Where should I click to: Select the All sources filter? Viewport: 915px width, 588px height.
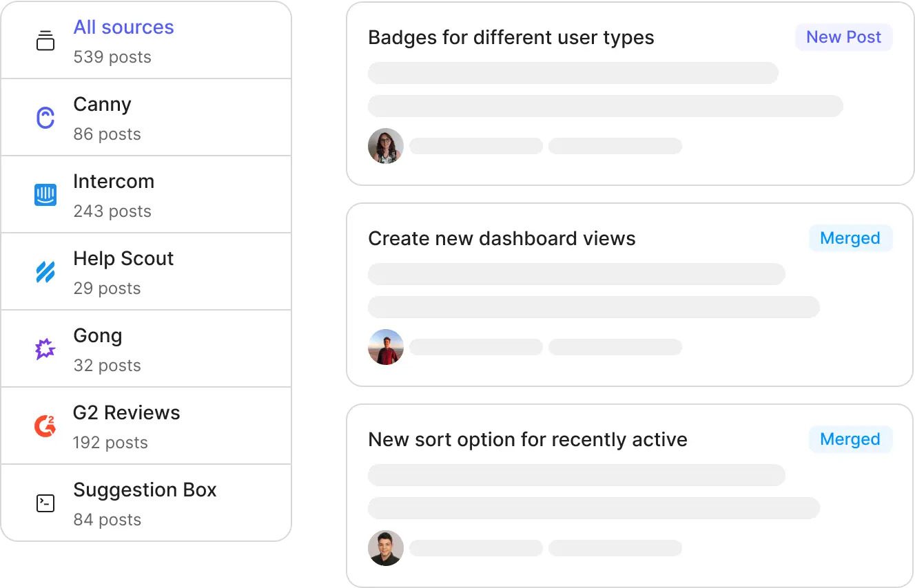click(123, 28)
